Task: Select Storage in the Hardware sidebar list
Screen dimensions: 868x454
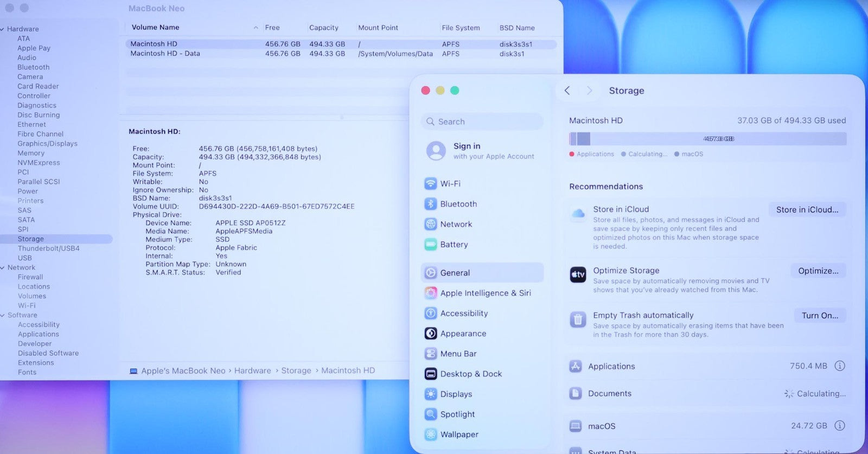Action: pos(56,239)
